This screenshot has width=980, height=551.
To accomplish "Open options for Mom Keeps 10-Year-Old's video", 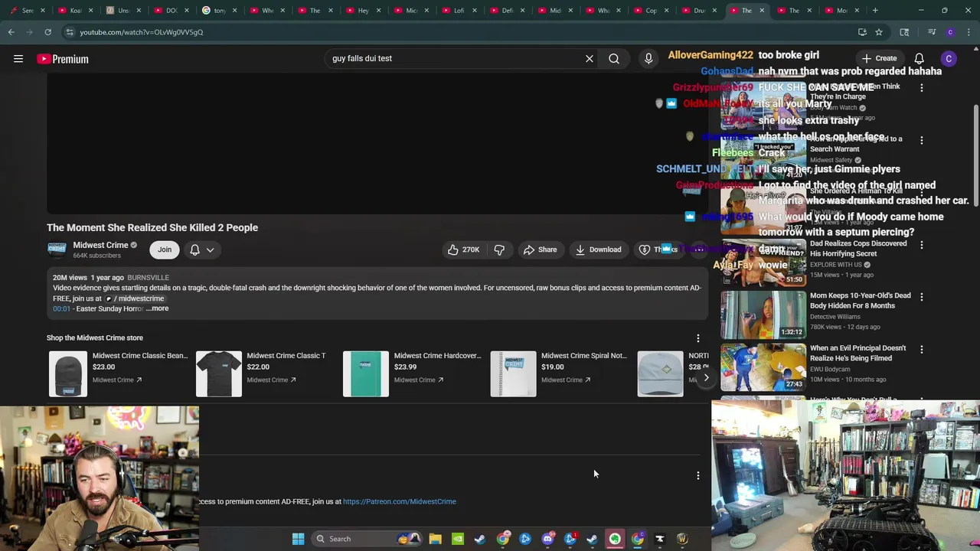I will 921,297.
